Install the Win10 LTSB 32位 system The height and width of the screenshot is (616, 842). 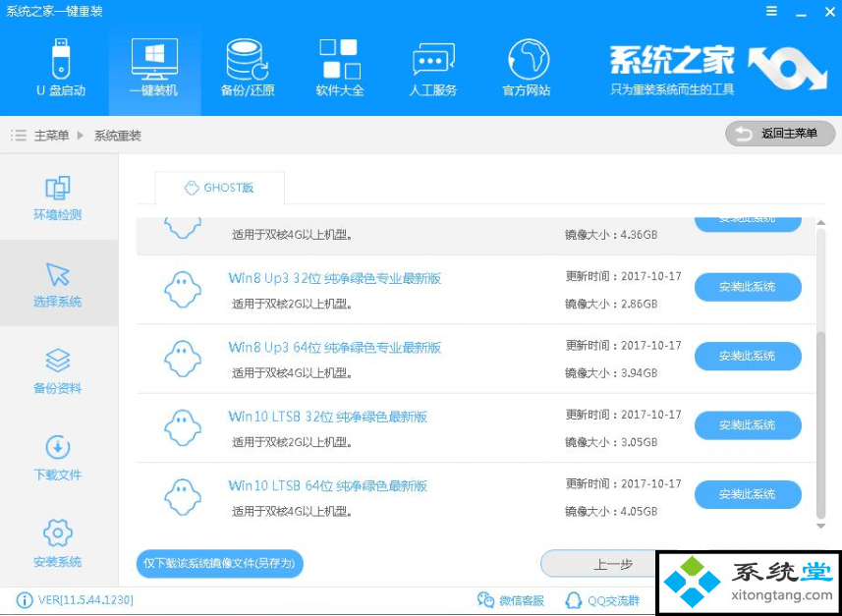point(748,425)
